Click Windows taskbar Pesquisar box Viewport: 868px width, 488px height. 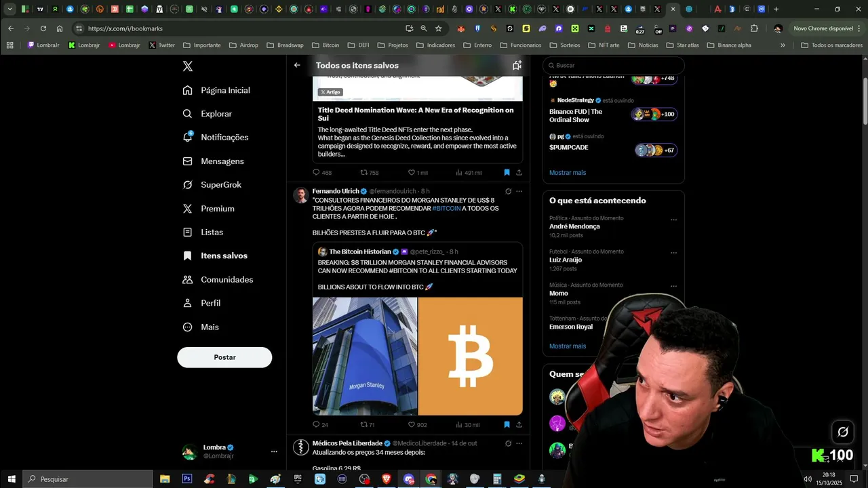[x=88, y=479]
